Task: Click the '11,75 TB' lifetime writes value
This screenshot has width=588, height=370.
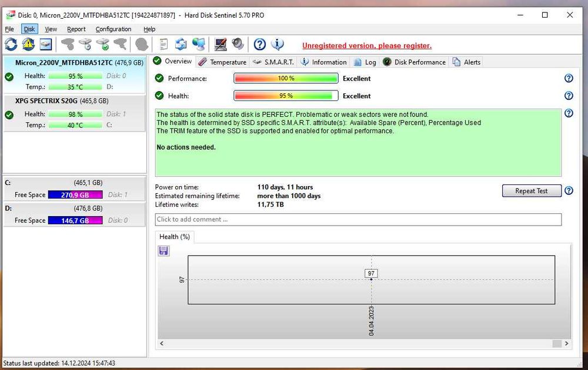Action: click(x=270, y=204)
